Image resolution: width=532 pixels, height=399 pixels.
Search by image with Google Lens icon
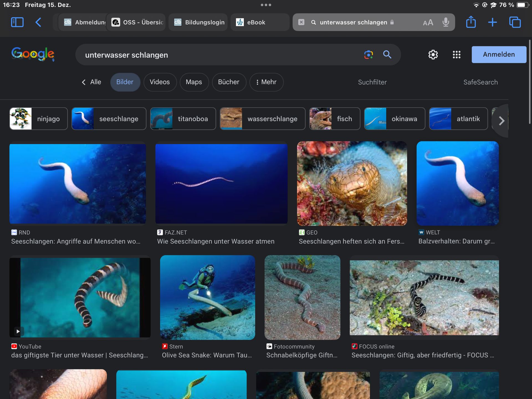(x=368, y=55)
